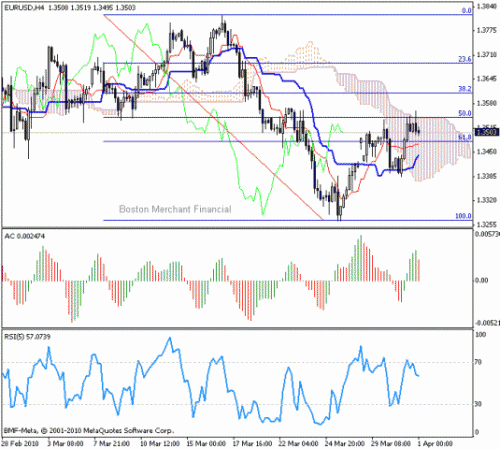Click the 1.3320 price axis value

pos(487,200)
